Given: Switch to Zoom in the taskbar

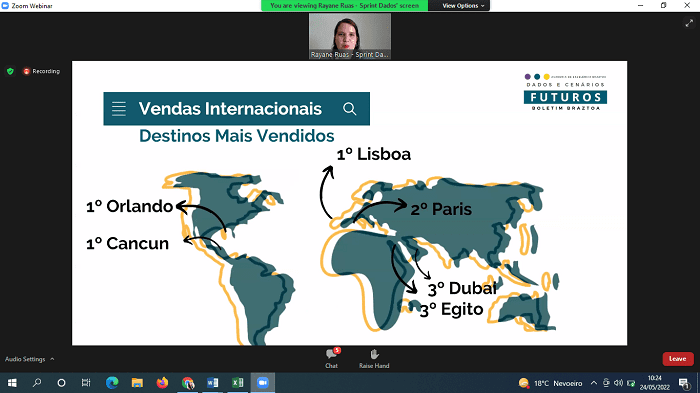Looking at the screenshot, I should tap(262, 383).
